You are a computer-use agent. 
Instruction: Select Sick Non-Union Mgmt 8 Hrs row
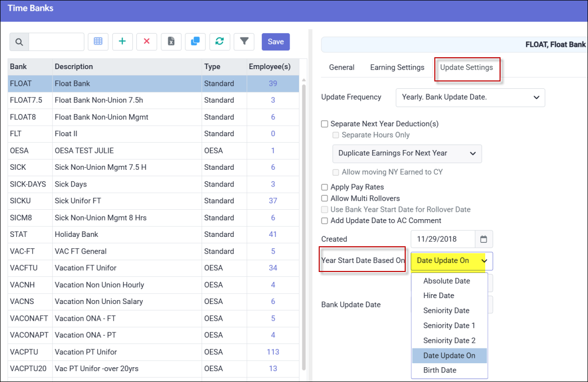(x=153, y=218)
